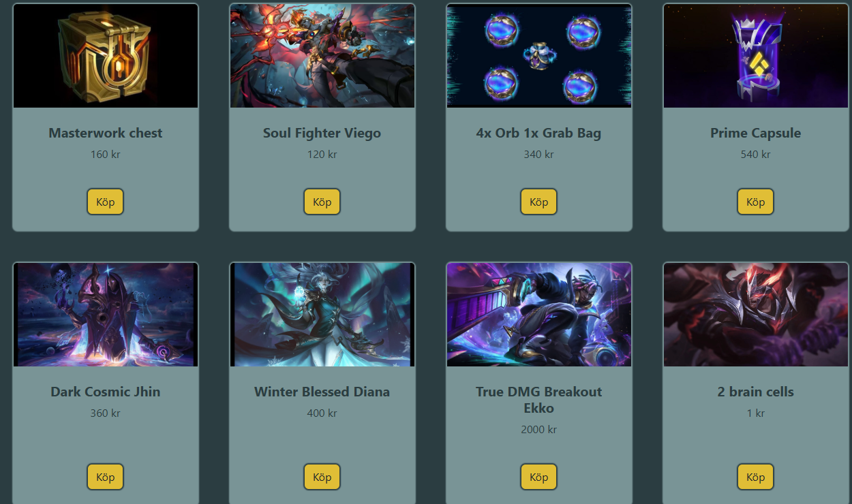Click the 2 brain cells product image
Screen dimensions: 852x504
756,315
